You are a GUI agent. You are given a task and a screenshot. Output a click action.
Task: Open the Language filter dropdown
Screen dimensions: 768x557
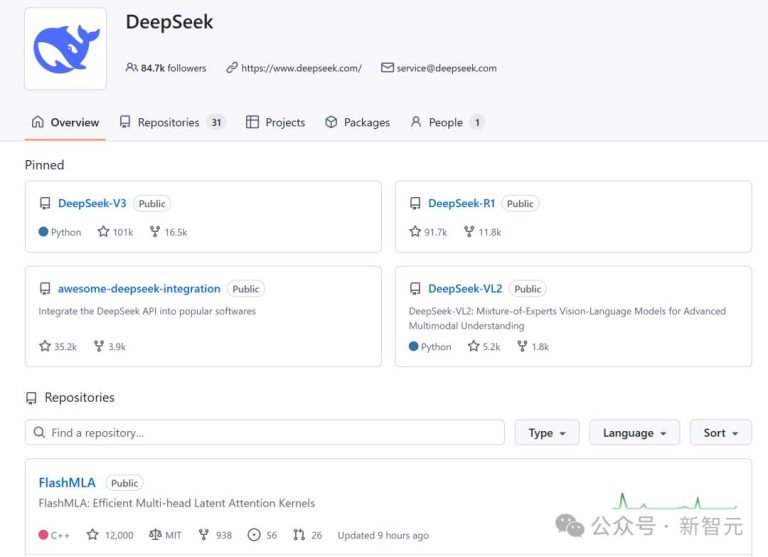[x=634, y=433]
